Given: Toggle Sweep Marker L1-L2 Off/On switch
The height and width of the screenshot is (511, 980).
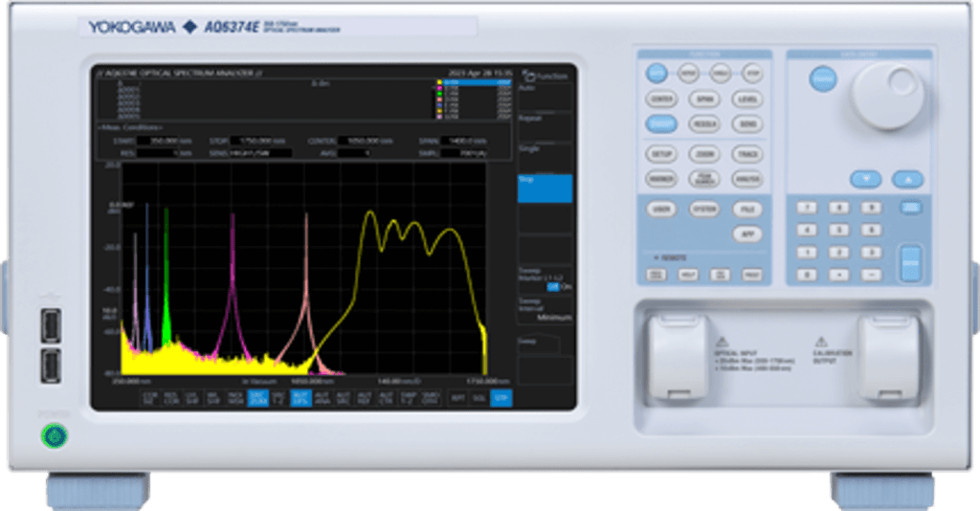Looking at the screenshot, I should (553, 285).
